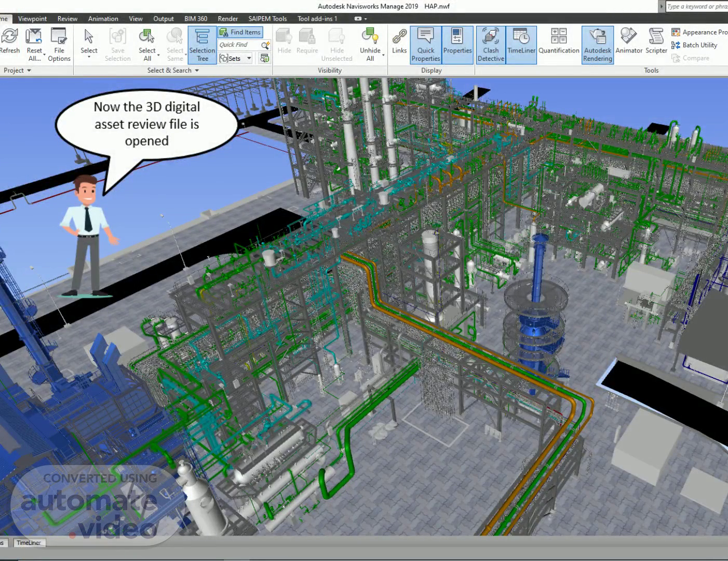Toggle the Selection Tree panel

(x=202, y=45)
